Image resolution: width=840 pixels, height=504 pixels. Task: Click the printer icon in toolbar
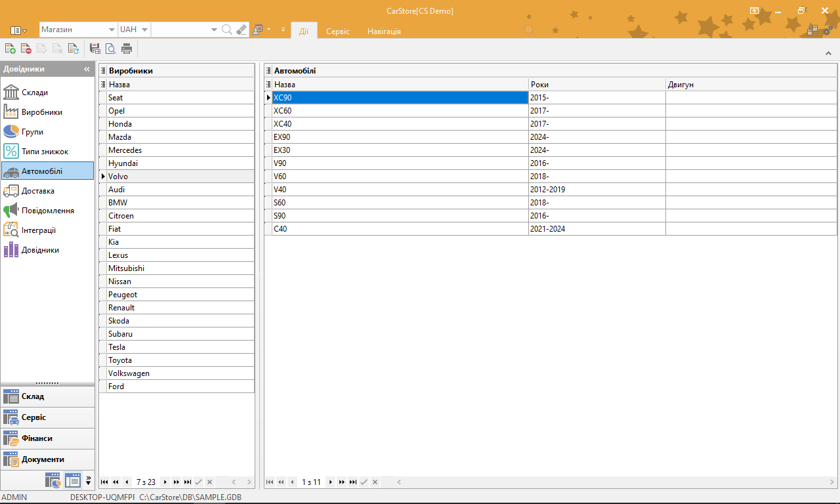[x=127, y=48]
